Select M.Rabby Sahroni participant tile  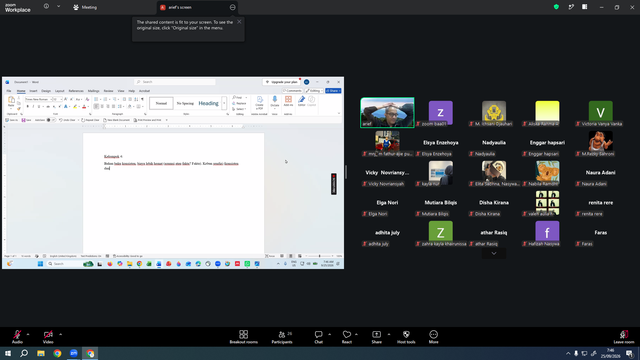click(x=600, y=143)
